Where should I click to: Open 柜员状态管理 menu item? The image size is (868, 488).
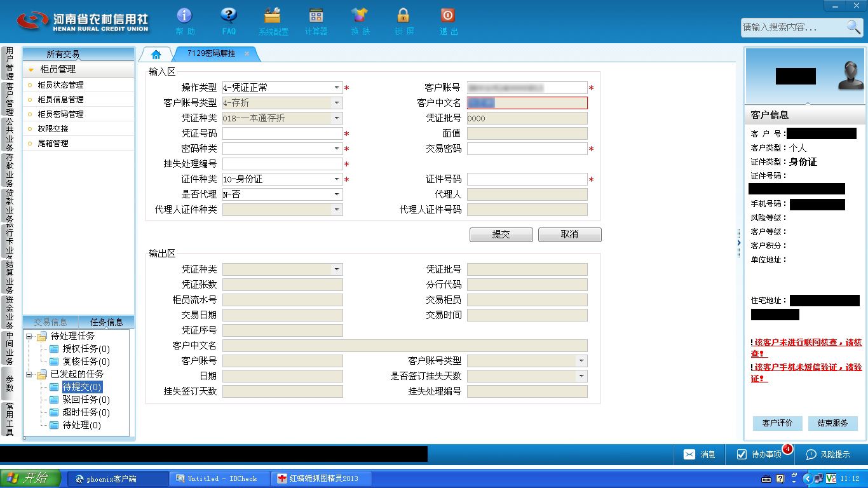pyautogui.click(x=60, y=85)
